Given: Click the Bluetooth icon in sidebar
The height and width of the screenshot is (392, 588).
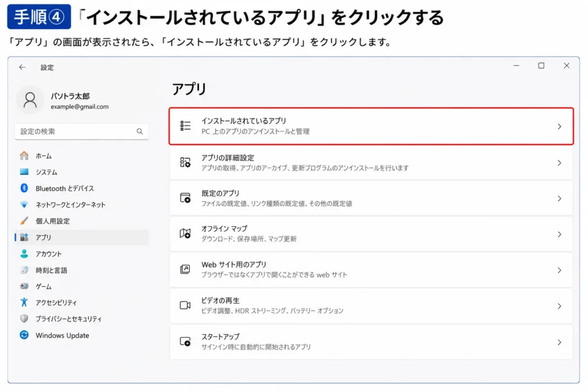Looking at the screenshot, I should pos(24,188).
